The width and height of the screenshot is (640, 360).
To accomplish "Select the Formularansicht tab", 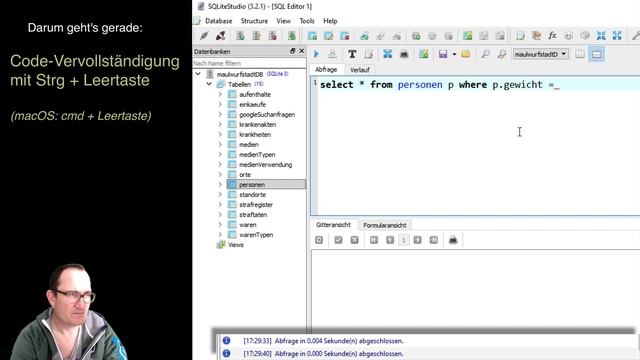I will pyautogui.click(x=384, y=225).
